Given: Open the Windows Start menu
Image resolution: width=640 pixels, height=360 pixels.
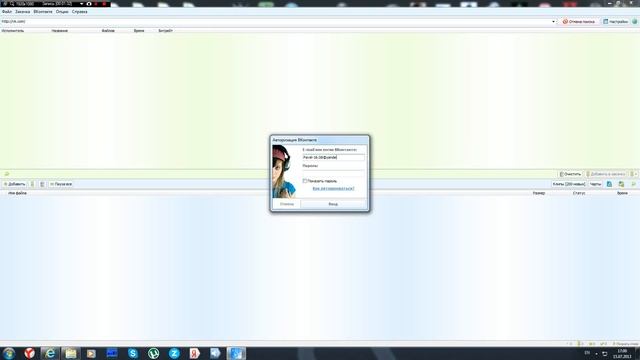Looking at the screenshot, I should pyautogui.click(x=9, y=353).
